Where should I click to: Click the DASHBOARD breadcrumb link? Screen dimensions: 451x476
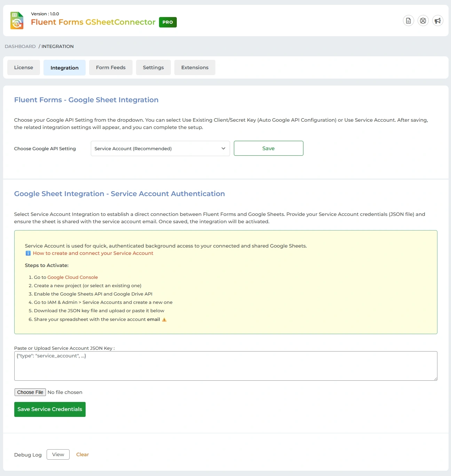tap(20, 46)
